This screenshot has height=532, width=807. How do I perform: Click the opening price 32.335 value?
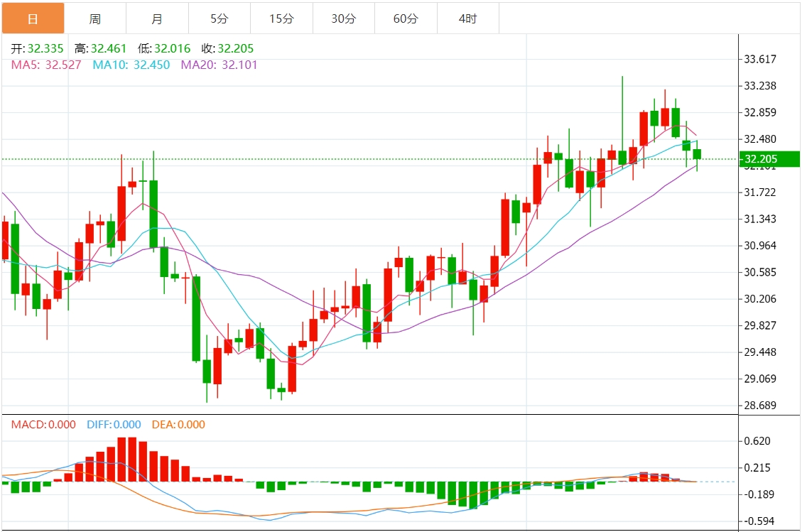(45, 48)
